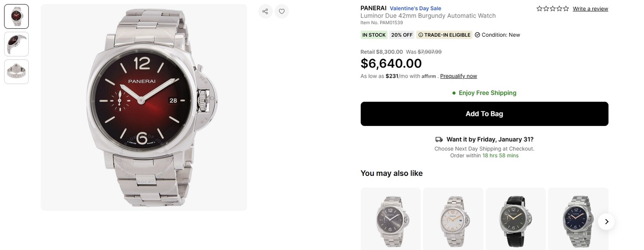This screenshot has height=250, width=644.
Task: Open the Write a review link
Action: pos(590,9)
